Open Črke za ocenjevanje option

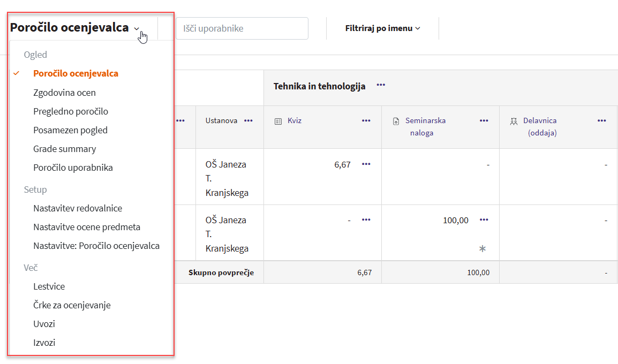(x=72, y=305)
